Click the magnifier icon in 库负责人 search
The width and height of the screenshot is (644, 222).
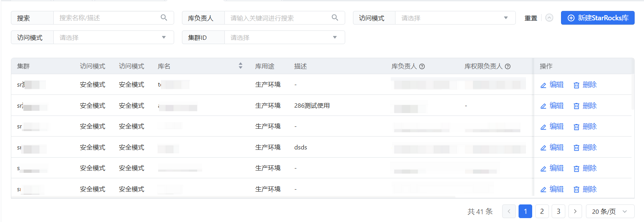[335, 18]
